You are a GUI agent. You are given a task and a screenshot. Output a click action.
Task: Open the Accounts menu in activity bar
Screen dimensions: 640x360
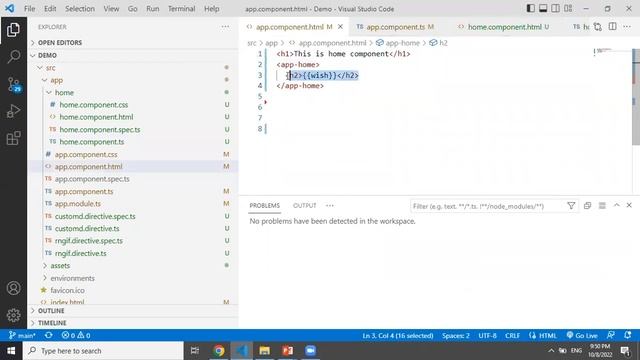[x=13, y=288]
